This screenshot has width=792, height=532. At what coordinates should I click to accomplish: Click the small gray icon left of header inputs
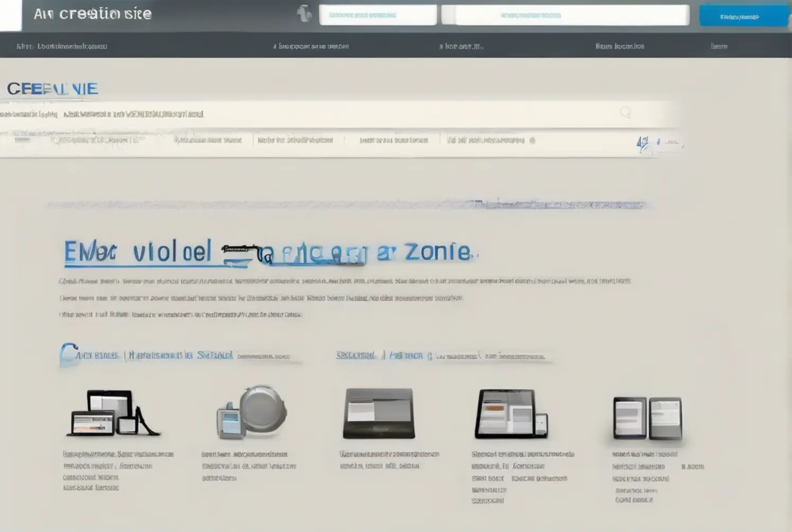pos(304,14)
